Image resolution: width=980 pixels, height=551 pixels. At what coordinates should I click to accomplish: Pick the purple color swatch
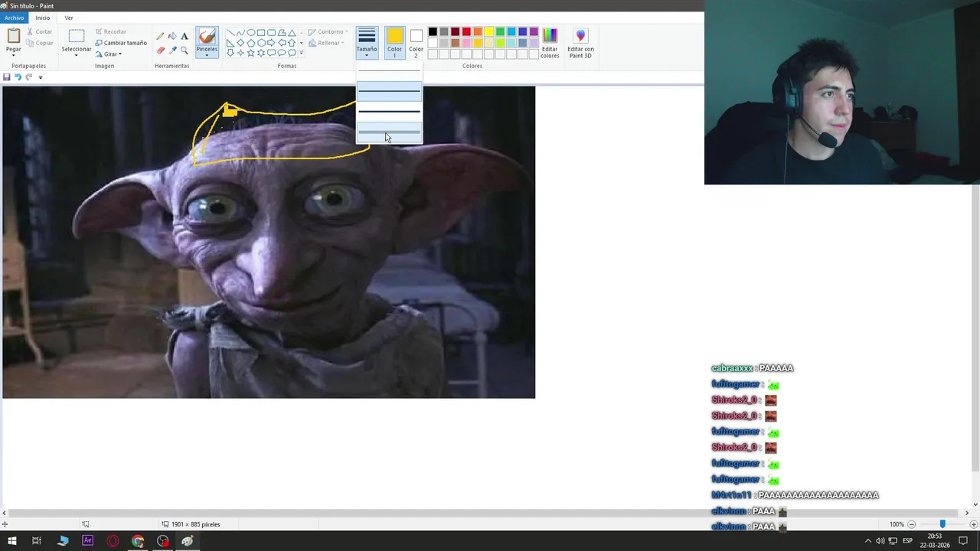coord(534,32)
